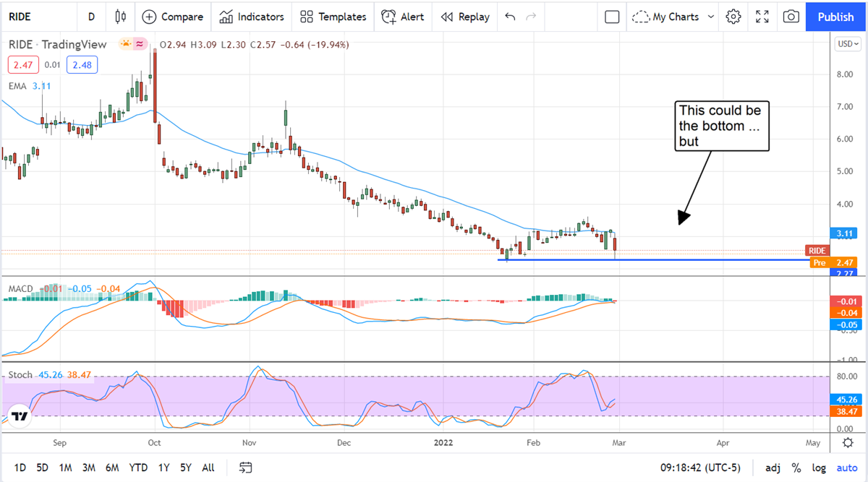Toggle auto scale

click(x=846, y=468)
